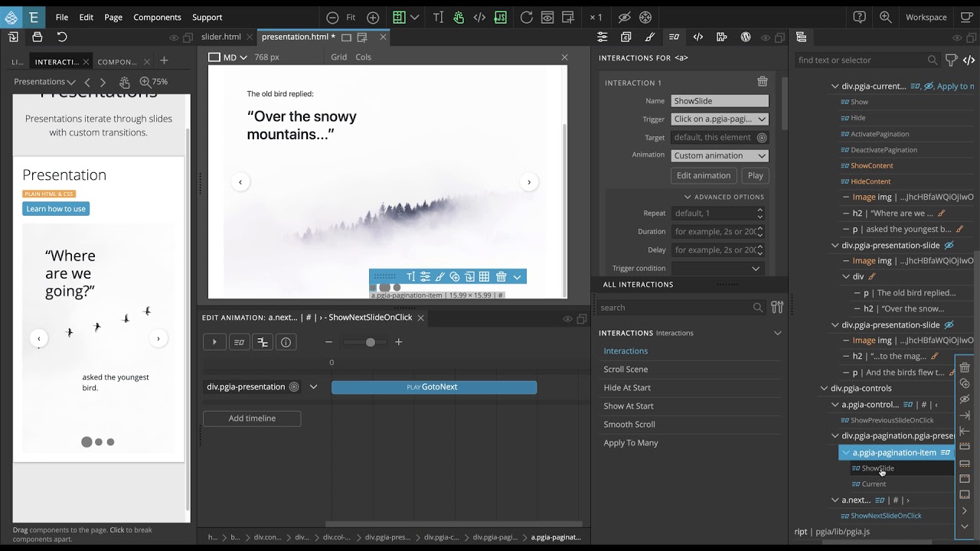This screenshot has height=551, width=980.
Task: Open the help icon in top bar
Action: point(860,17)
